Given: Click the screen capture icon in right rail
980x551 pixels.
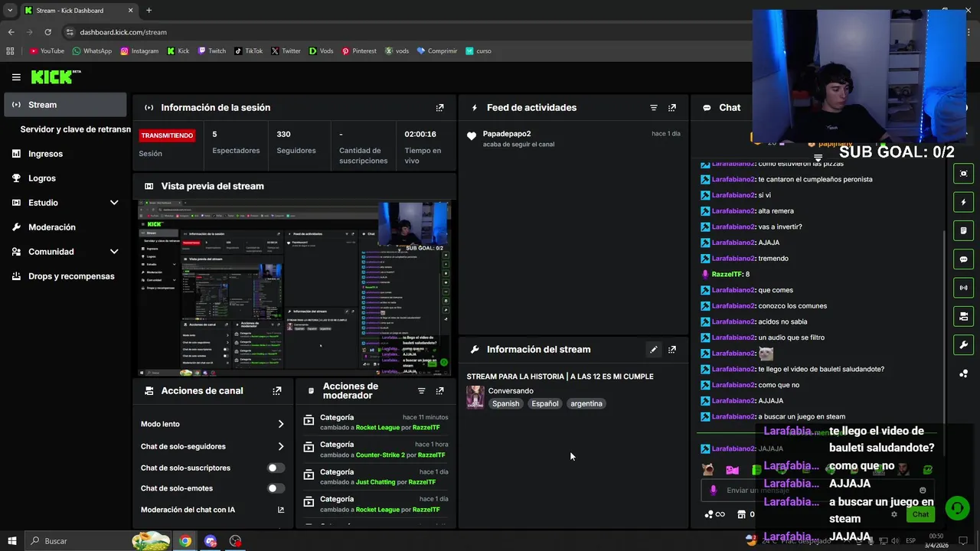Looking at the screenshot, I should click(x=963, y=174).
